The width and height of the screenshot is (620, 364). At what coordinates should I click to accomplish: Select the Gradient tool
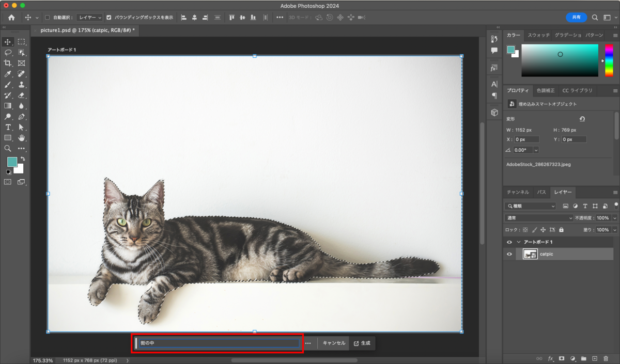coord(8,106)
